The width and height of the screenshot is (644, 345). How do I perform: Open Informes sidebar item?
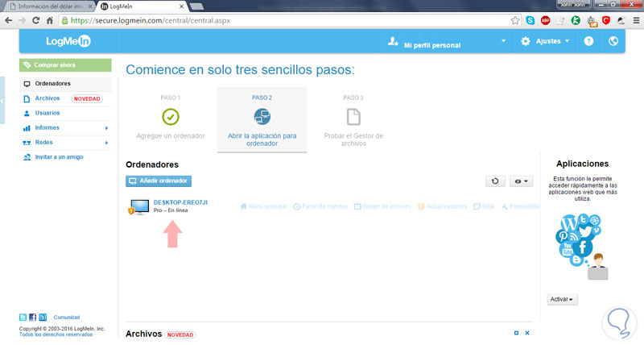pyautogui.click(x=47, y=128)
